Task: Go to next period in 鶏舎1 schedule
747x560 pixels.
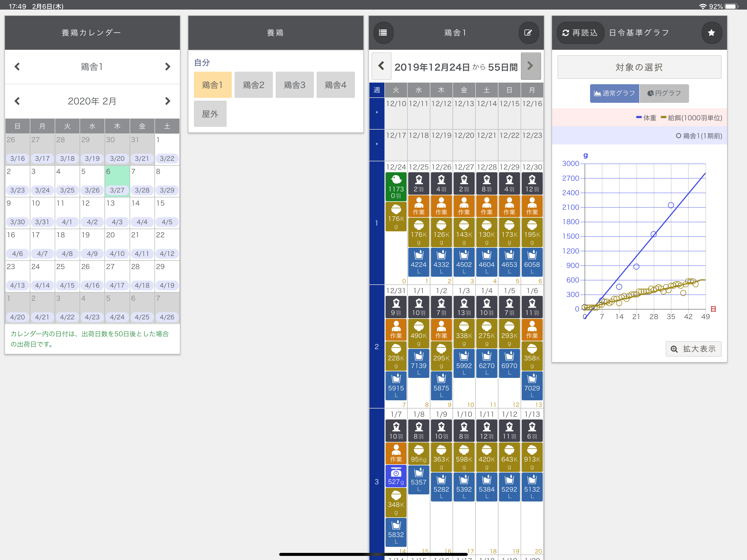Action: [530, 66]
